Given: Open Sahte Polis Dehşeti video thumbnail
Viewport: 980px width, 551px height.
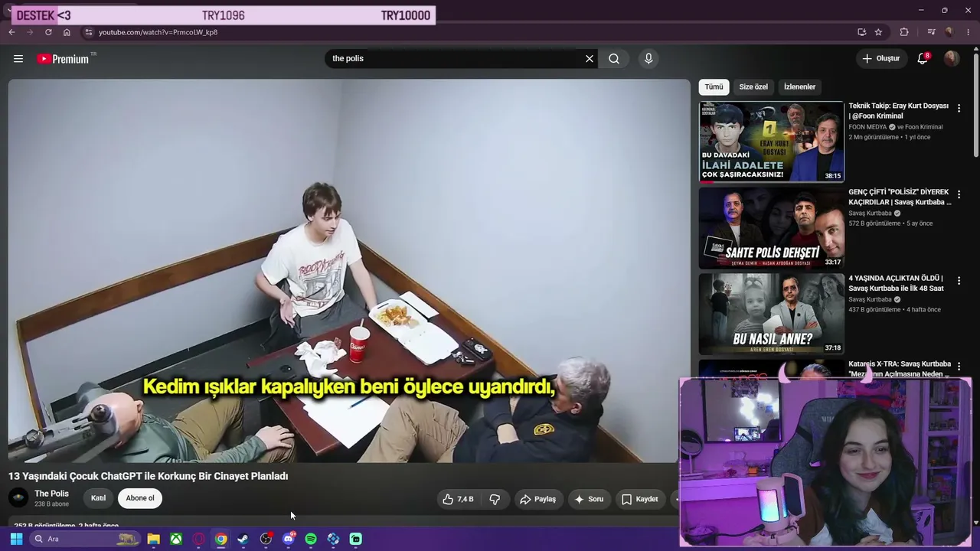Looking at the screenshot, I should (771, 228).
